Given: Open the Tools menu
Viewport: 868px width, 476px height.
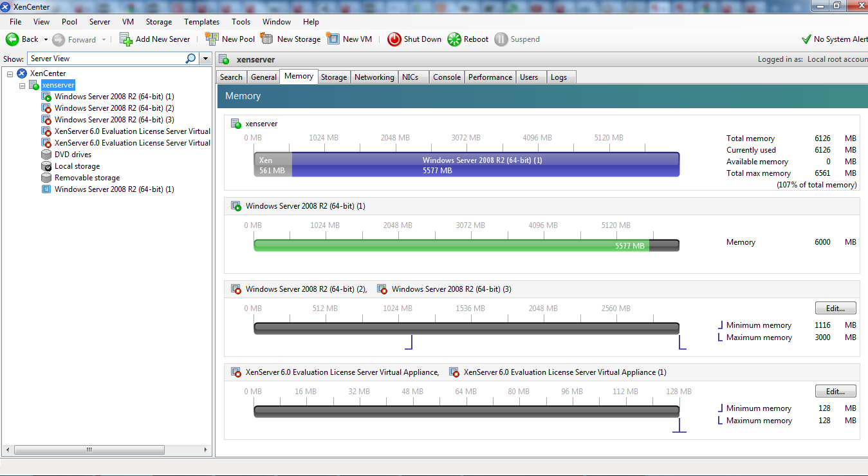Looking at the screenshot, I should [x=241, y=22].
